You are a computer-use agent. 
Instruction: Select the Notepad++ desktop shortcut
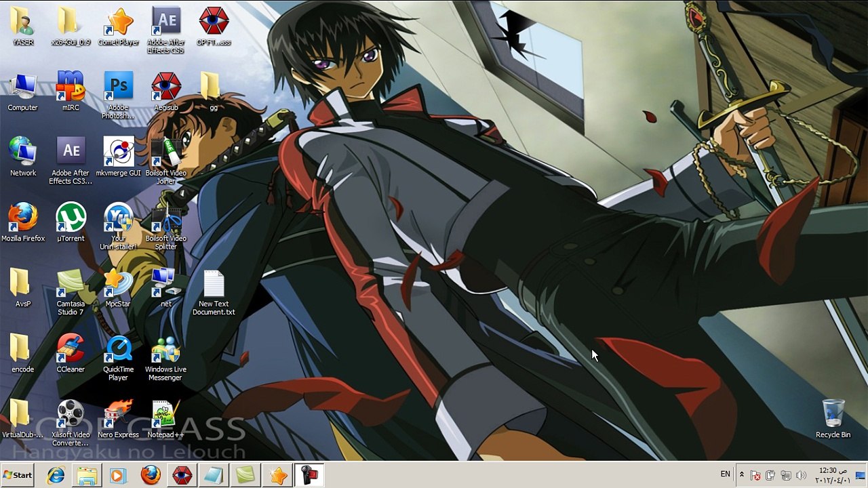pos(165,418)
